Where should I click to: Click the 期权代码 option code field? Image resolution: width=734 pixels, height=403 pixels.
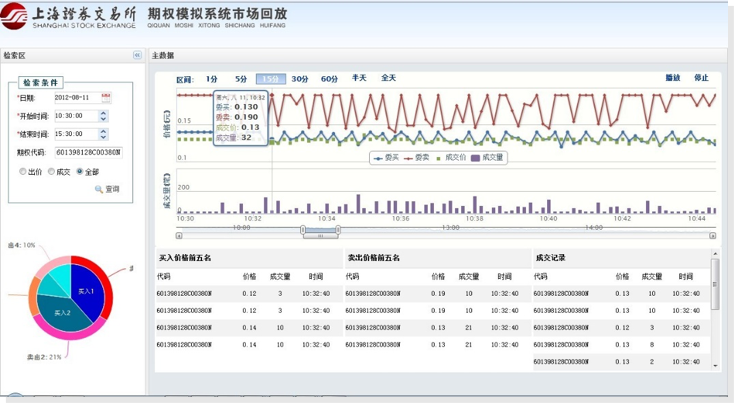coord(88,152)
